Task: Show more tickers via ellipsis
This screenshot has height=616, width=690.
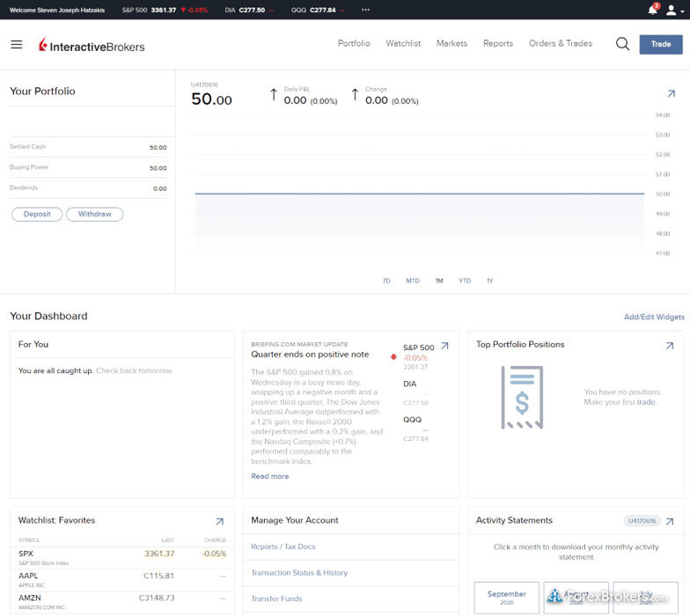Action: (365, 10)
